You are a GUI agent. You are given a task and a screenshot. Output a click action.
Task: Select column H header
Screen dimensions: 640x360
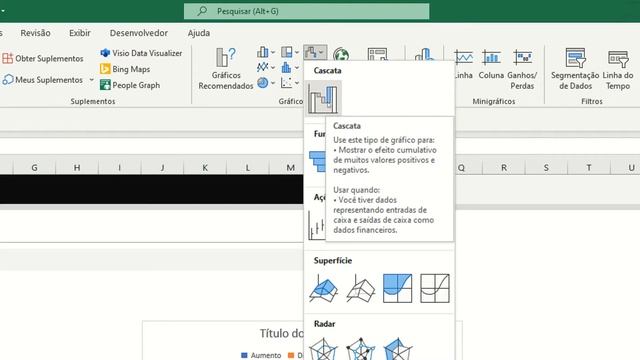[77, 167]
